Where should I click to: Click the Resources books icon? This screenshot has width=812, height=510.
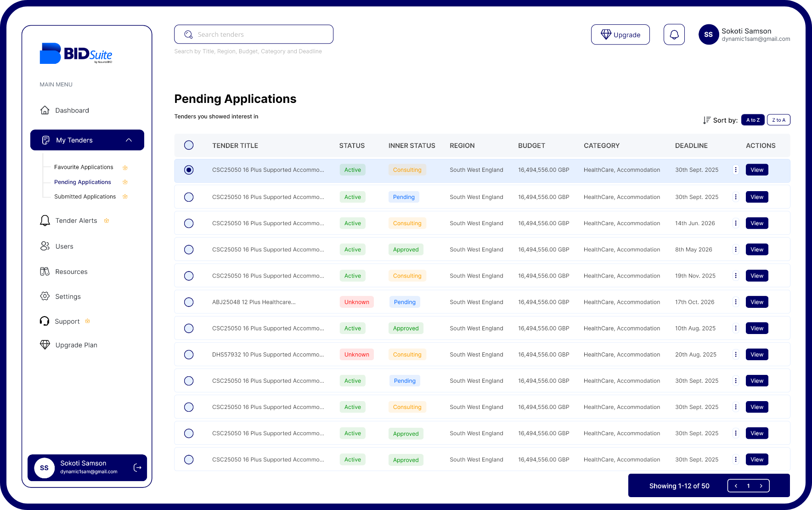click(45, 272)
